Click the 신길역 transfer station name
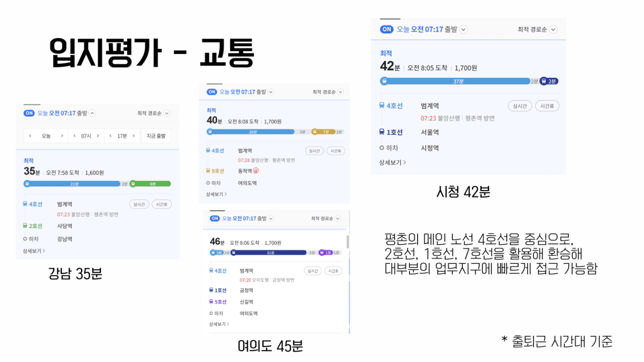The image size is (644, 362). point(246,302)
